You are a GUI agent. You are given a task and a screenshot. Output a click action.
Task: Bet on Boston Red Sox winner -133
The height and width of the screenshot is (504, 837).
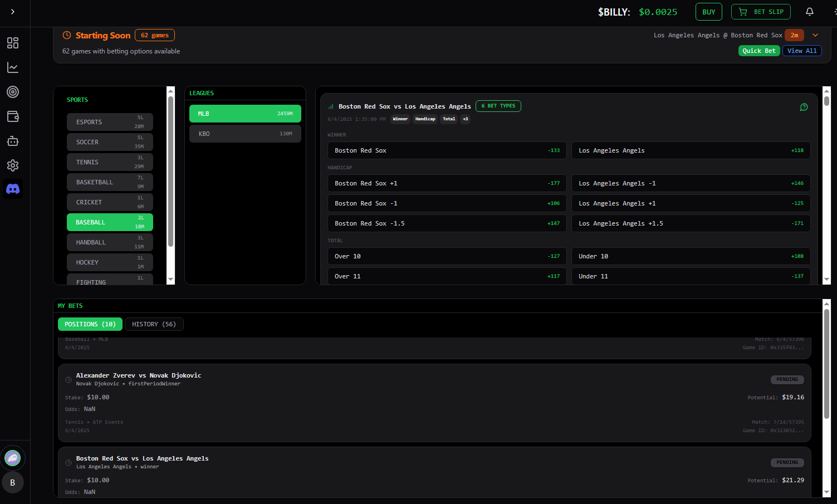(447, 150)
